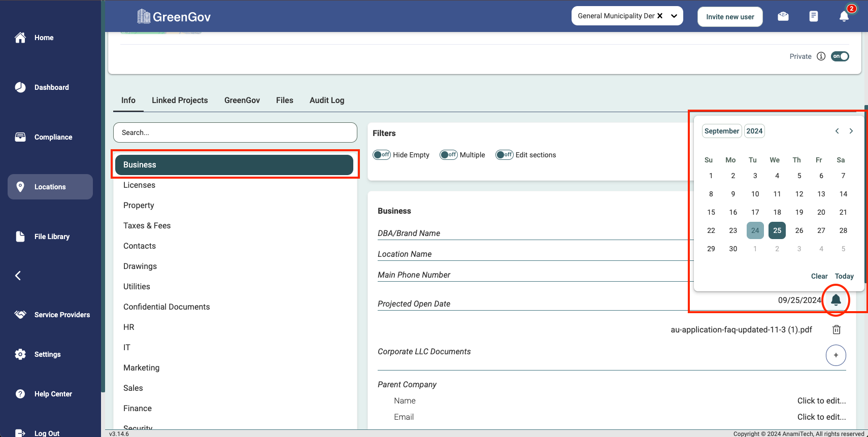This screenshot has height=437, width=868.
Task: Click the reminder bell beside Projected Open Date
Action: click(x=836, y=300)
